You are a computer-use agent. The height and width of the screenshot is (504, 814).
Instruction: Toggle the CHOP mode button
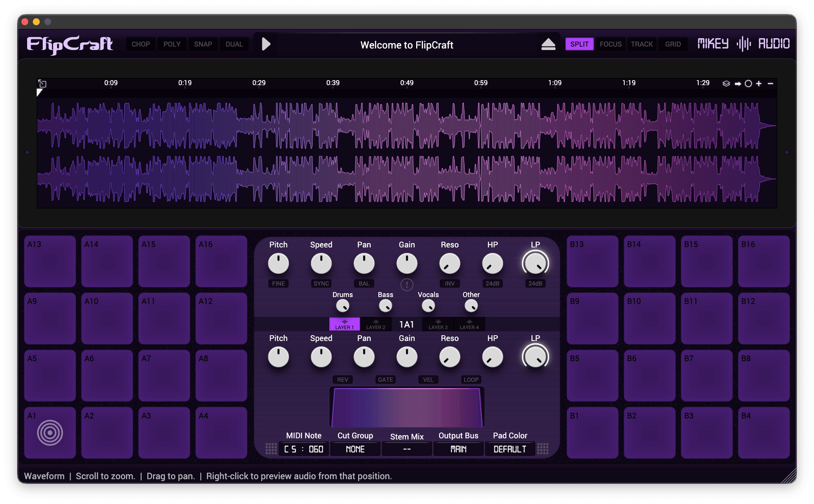pyautogui.click(x=141, y=44)
